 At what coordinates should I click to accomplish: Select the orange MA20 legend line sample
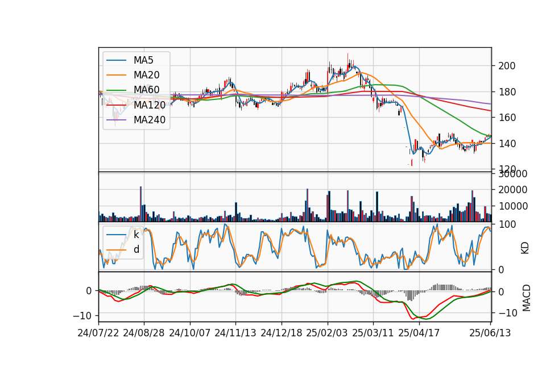116,75
